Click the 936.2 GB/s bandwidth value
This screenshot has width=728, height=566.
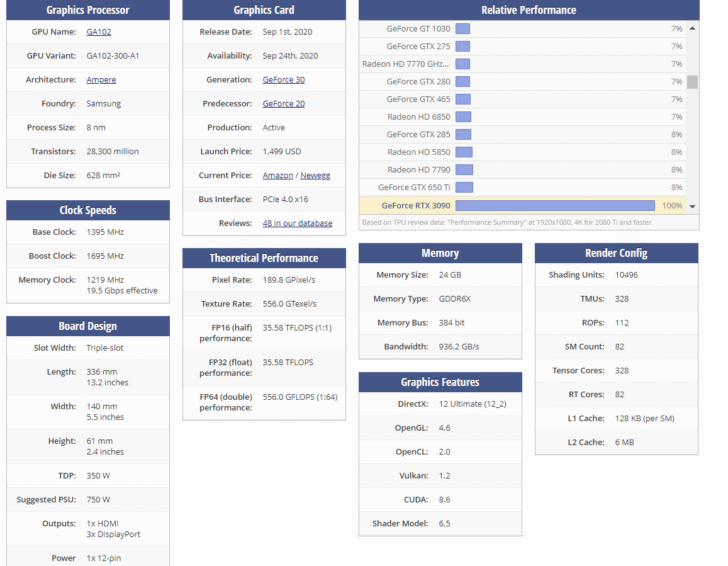459,347
